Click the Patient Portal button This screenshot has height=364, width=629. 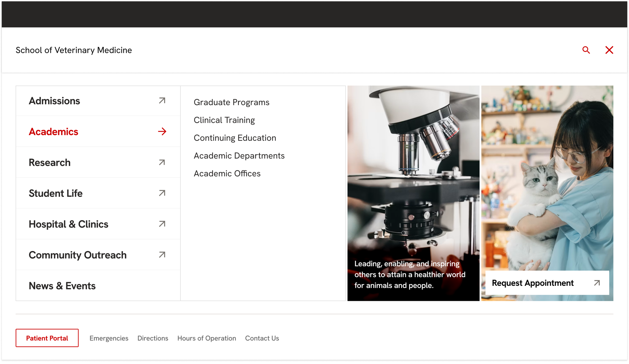click(x=47, y=338)
